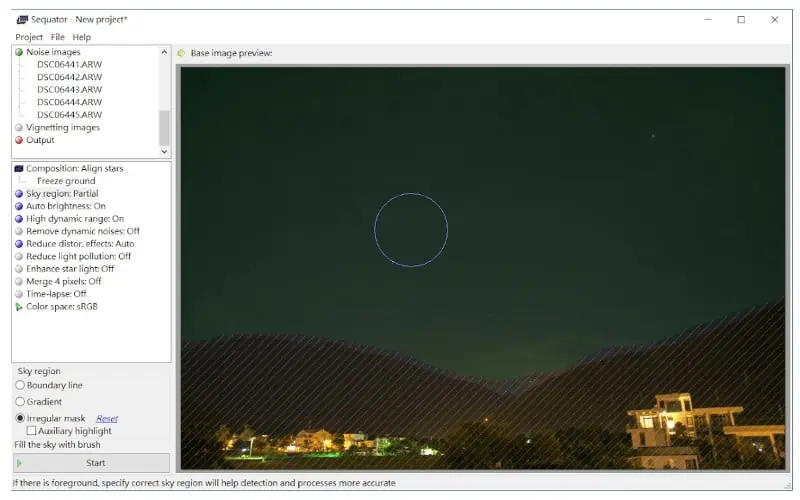Click the Color space: sRGB text

click(62, 307)
